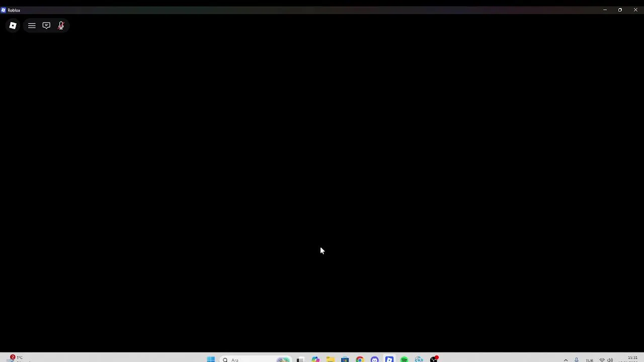Toggle the Roblox chat window icon
The width and height of the screenshot is (644, 362).
coord(46,26)
